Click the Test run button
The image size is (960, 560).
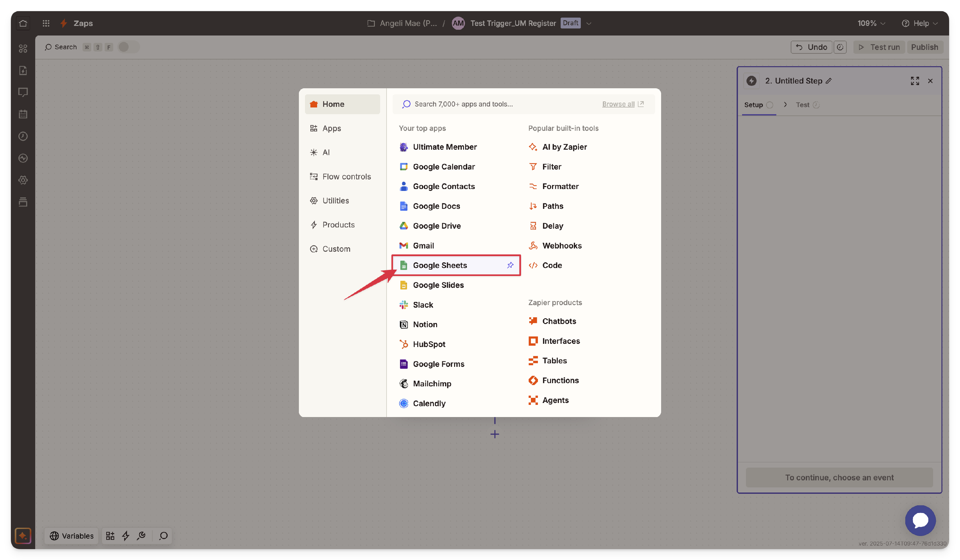pos(878,47)
